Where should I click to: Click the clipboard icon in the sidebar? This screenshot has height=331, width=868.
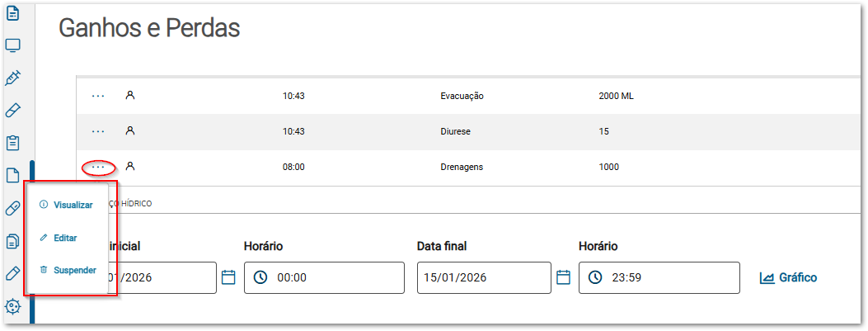point(13,143)
